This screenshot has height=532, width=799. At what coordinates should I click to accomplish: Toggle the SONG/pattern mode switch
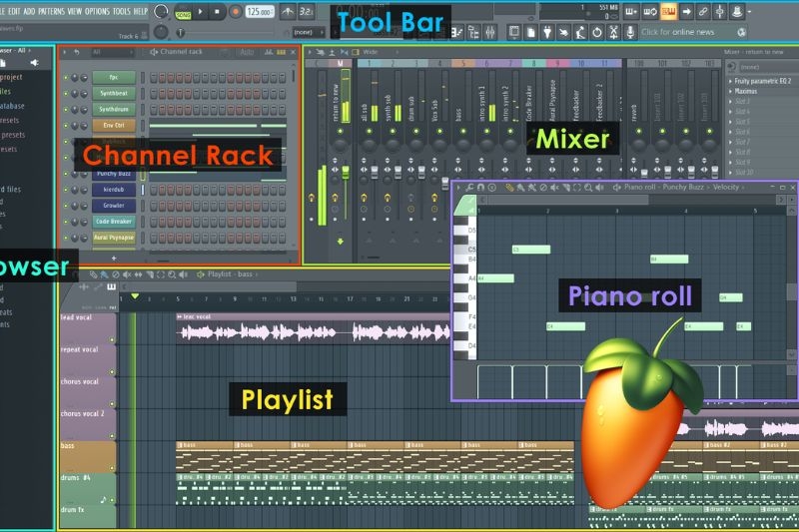[x=183, y=12]
